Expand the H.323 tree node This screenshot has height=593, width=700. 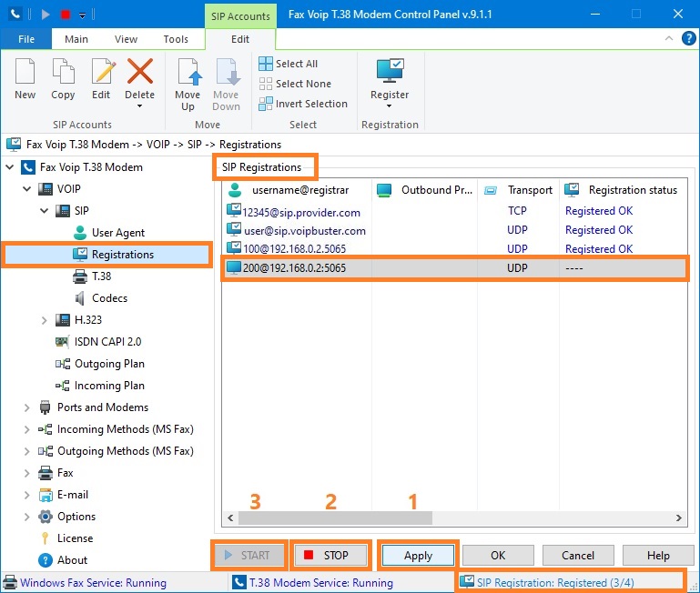tap(45, 320)
